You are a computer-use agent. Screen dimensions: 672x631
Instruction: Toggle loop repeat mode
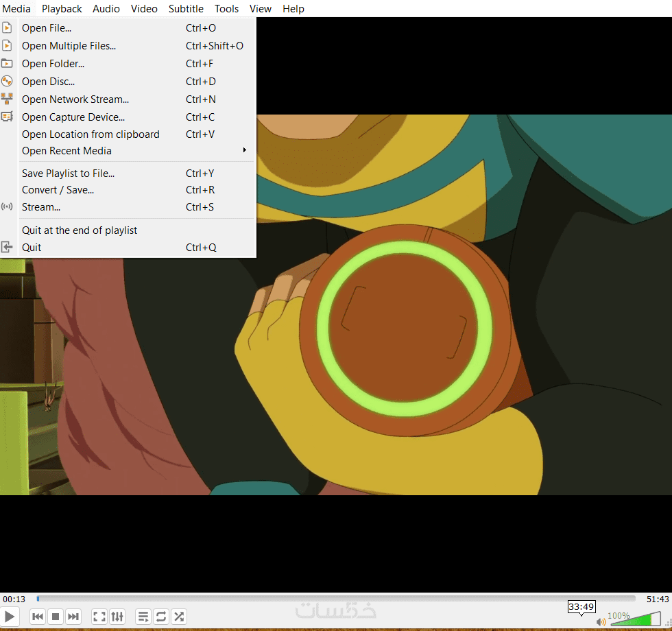coord(161,617)
